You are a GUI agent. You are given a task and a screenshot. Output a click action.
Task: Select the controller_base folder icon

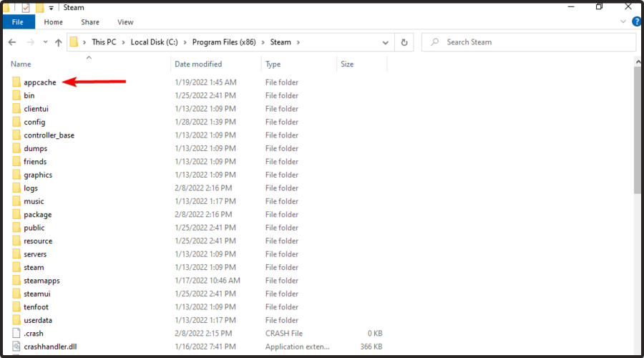tap(16, 135)
